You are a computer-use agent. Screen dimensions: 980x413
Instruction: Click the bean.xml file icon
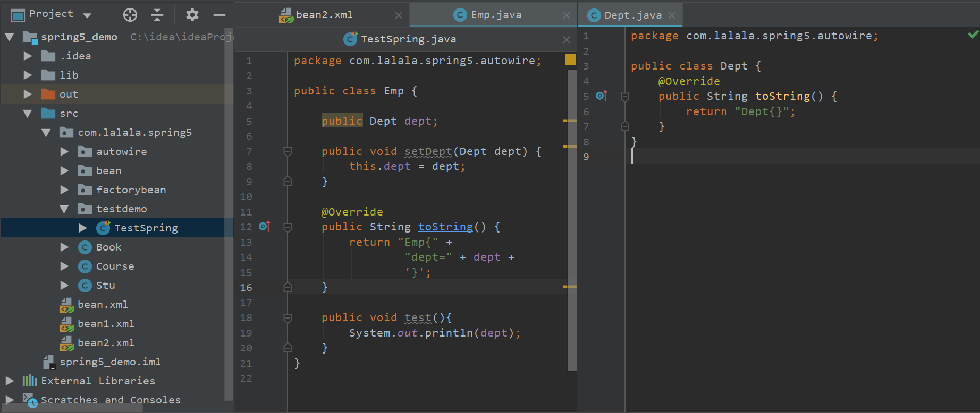pos(66,305)
